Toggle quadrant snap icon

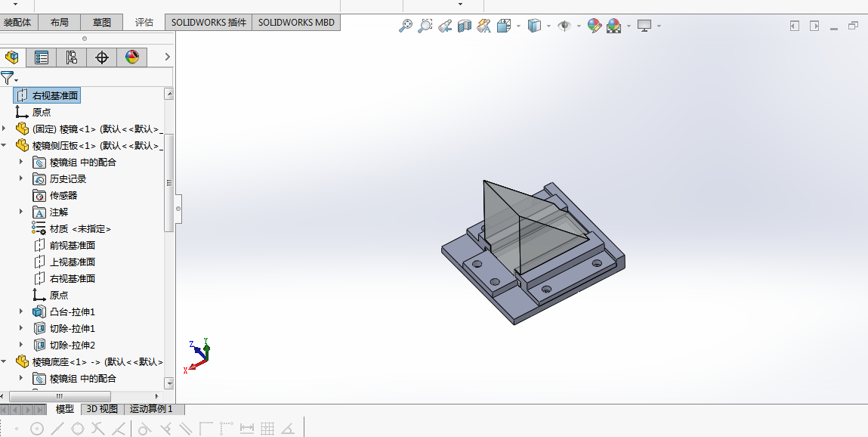tap(78, 428)
